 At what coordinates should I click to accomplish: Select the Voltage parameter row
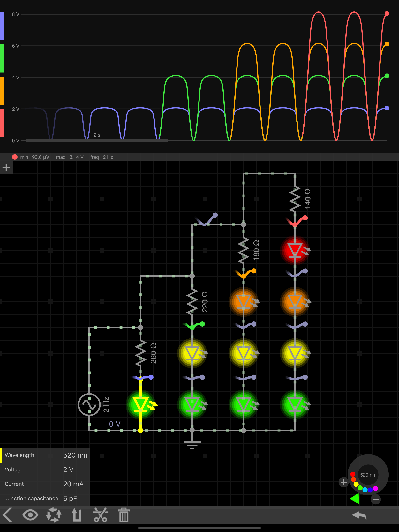tap(45, 469)
